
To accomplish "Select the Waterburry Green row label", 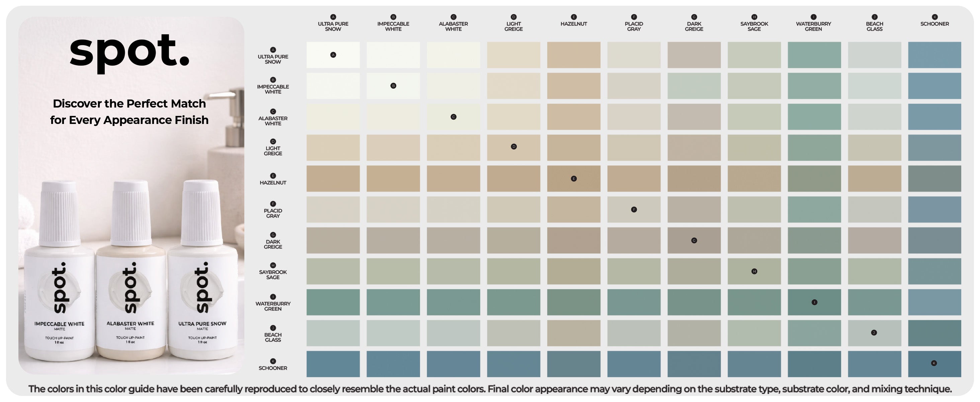I will click(x=273, y=306).
